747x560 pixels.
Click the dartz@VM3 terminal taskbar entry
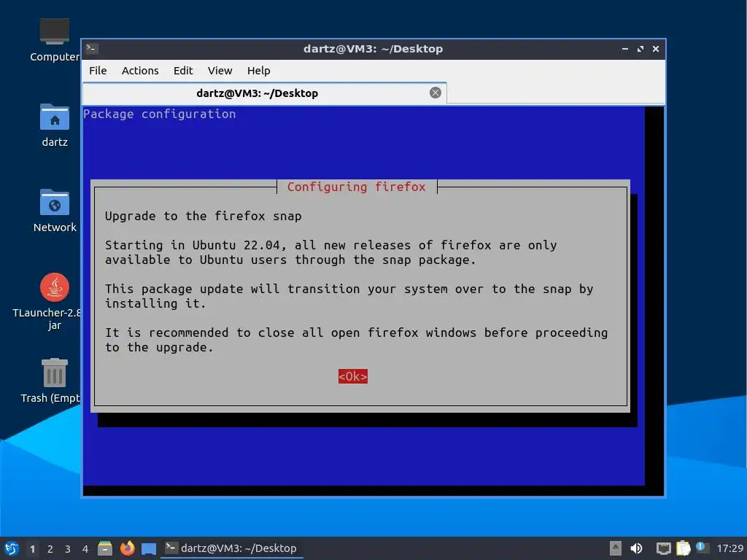pyautogui.click(x=231, y=548)
